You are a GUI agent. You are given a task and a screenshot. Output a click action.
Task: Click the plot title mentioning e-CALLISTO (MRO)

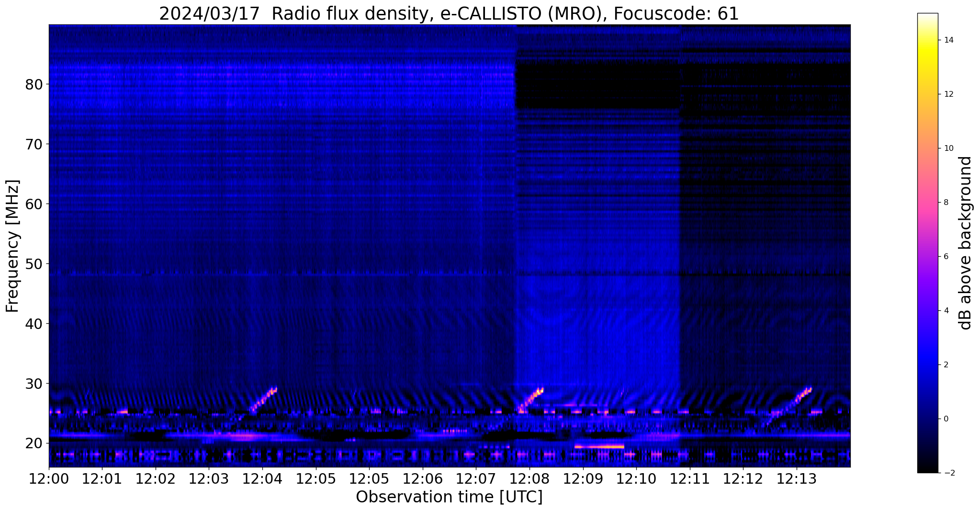pos(449,13)
